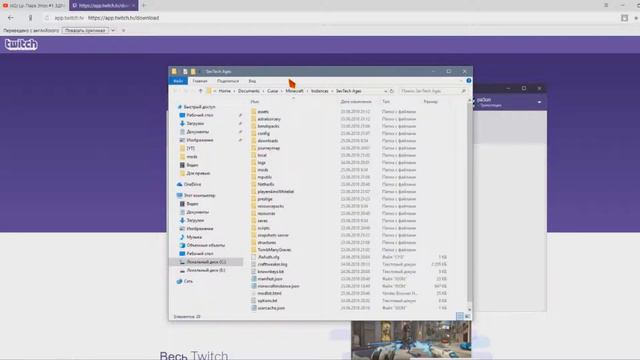Go up one folder level in Explorer
Viewport: 640px width, 360px height.
point(200,91)
